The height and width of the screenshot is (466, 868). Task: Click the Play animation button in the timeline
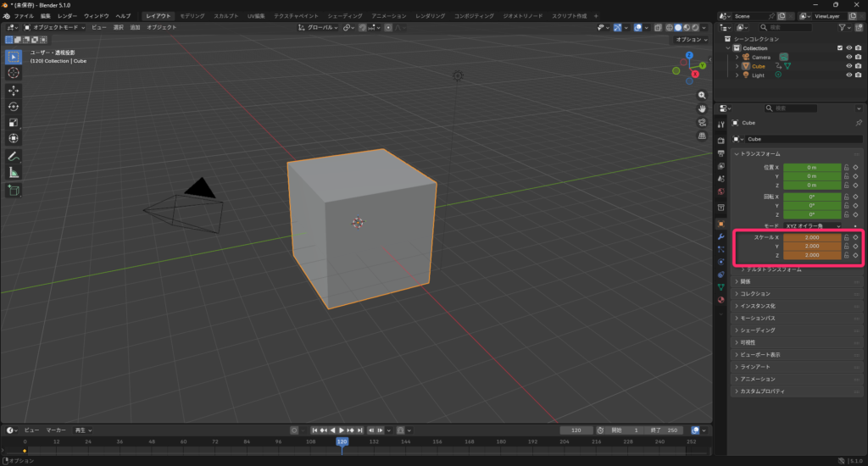(342, 430)
